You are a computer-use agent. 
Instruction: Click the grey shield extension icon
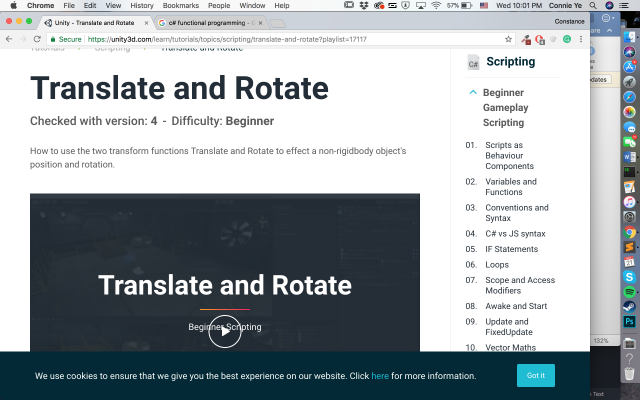point(553,39)
